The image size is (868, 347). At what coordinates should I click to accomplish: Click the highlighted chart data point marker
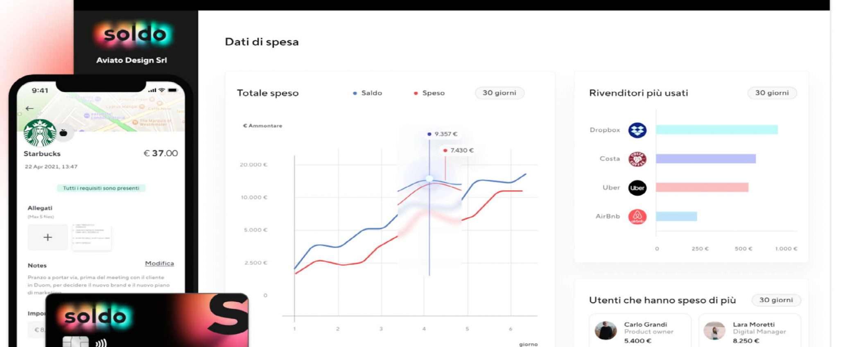(x=429, y=178)
